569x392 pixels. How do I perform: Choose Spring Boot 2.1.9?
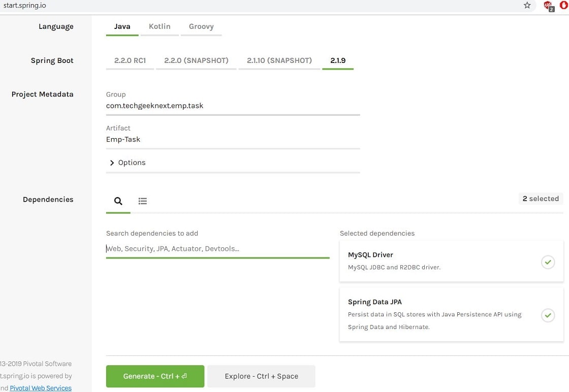[338, 60]
